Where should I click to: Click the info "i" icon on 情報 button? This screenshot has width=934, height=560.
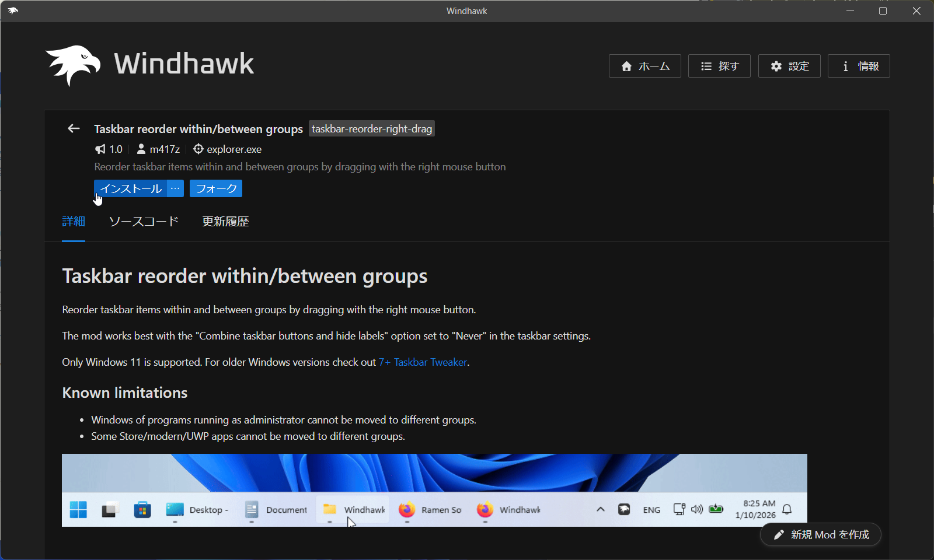pyautogui.click(x=845, y=66)
